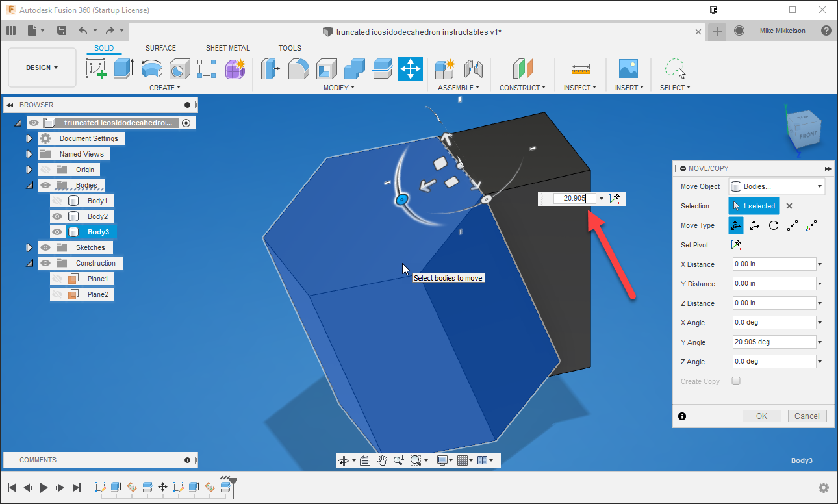This screenshot has width=838, height=504.
Task: Enable the Create Copy checkbox
Action: pos(735,381)
